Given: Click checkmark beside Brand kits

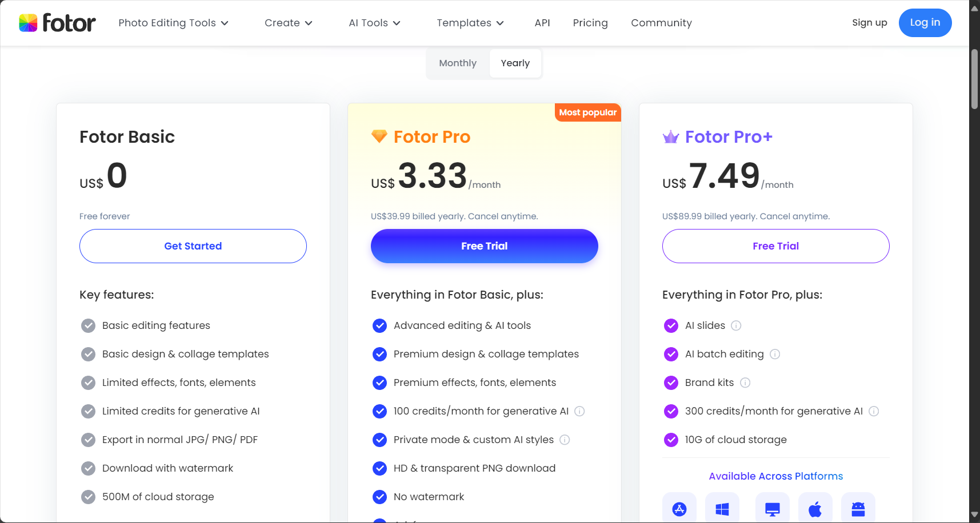Looking at the screenshot, I should coord(671,383).
